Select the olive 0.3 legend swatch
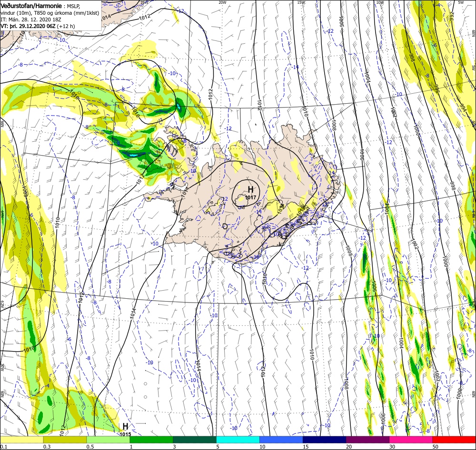 pyautogui.click(x=65, y=440)
